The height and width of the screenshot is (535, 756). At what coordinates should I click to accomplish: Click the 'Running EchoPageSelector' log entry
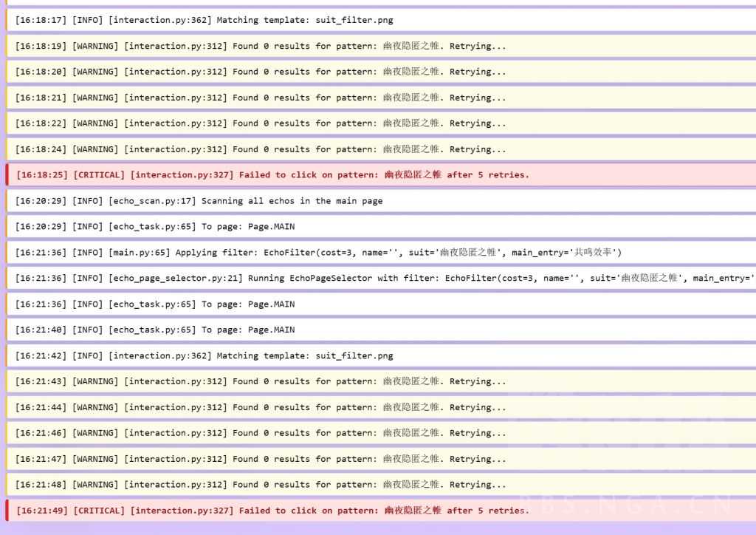pyautogui.click(x=384, y=279)
